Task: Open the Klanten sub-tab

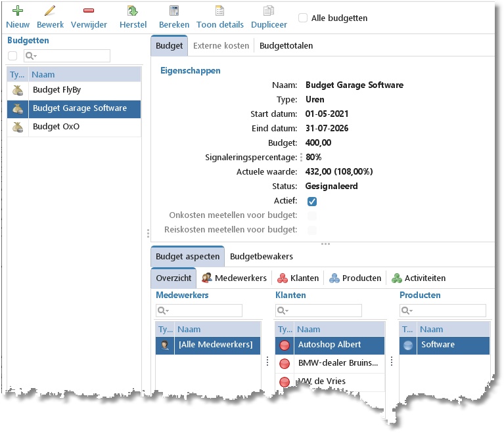Action: pyautogui.click(x=298, y=278)
